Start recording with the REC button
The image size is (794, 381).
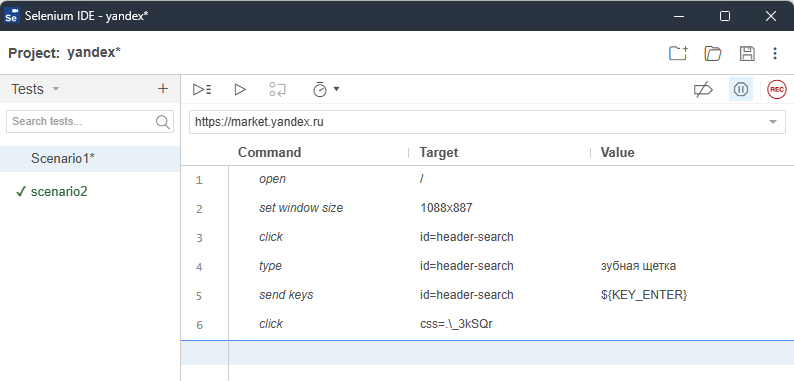click(777, 90)
